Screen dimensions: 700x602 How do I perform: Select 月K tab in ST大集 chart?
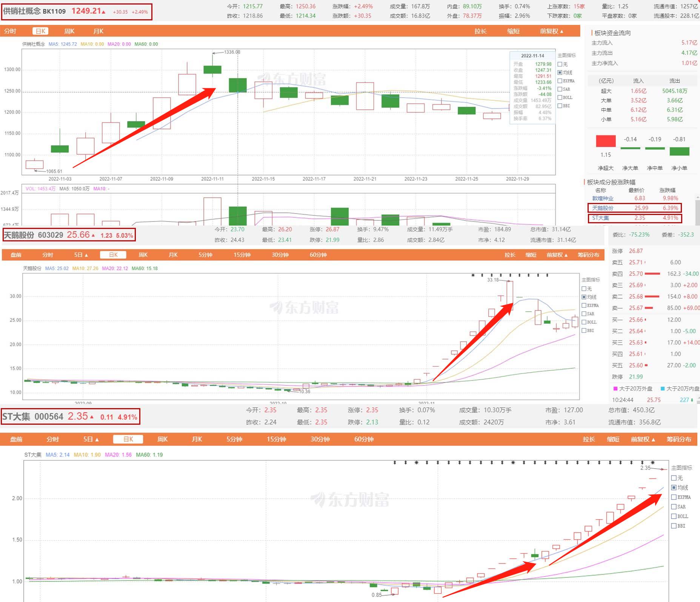(197, 439)
